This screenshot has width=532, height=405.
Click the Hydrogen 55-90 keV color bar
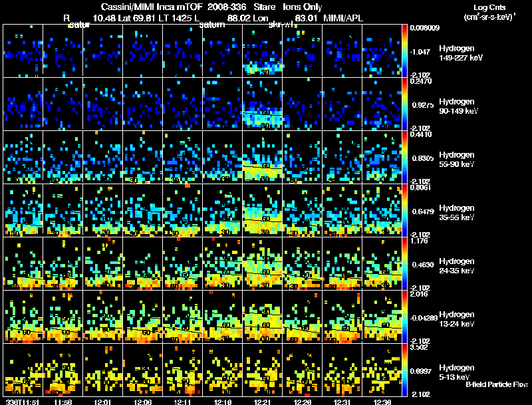(x=404, y=157)
